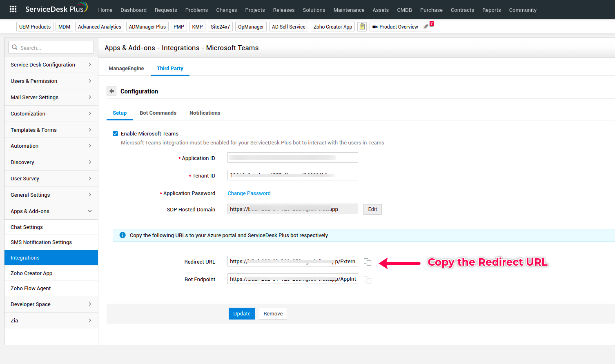This screenshot has width=615, height=364.
Task: Switch to the ManageEngine tab
Action: tap(126, 69)
